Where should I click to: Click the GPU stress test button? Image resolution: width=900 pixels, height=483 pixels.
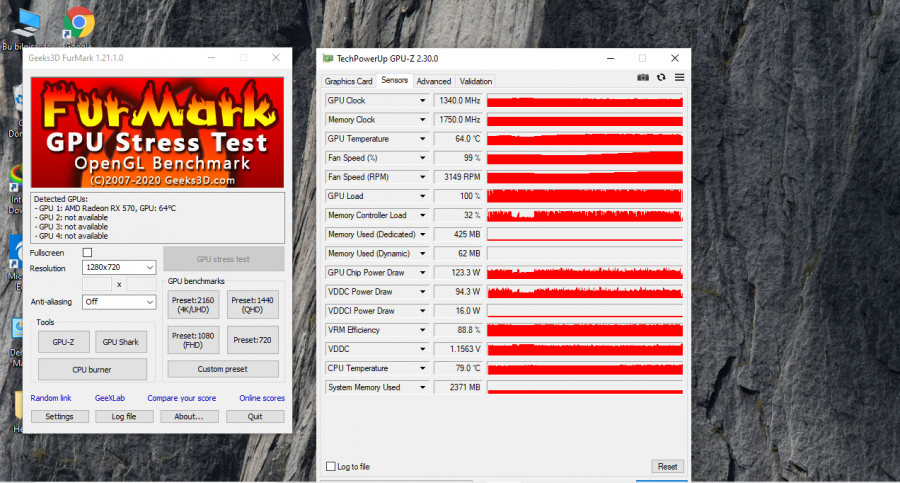[x=223, y=259]
